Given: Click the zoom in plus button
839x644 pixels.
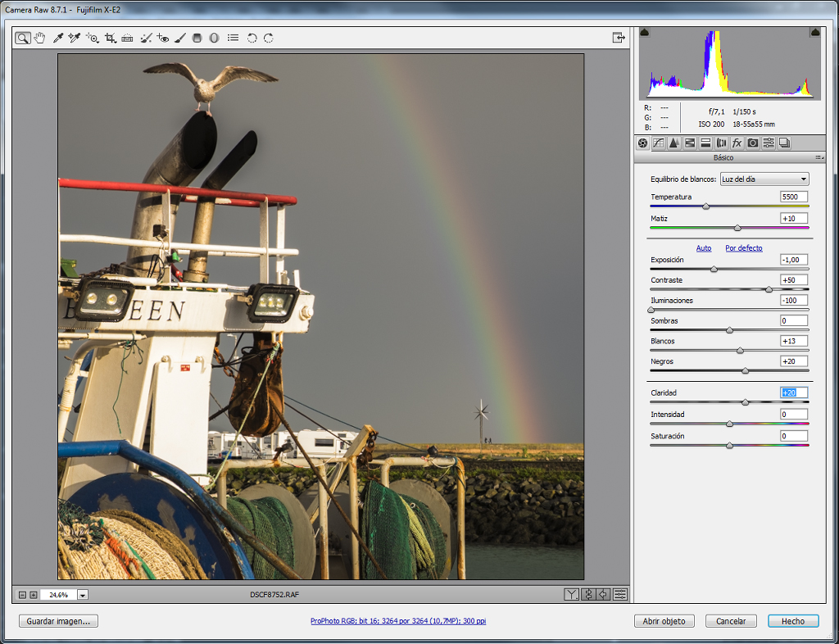Looking at the screenshot, I should [x=33, y=595].
